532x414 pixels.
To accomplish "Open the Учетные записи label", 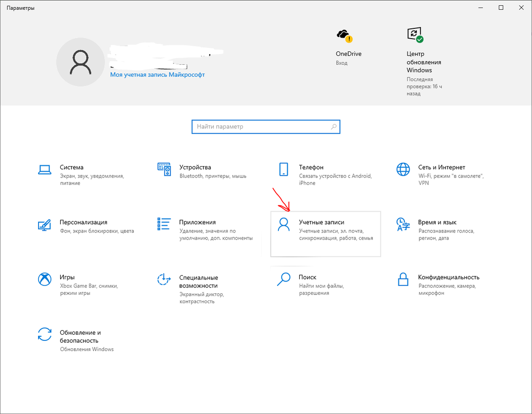I will 321,222.
